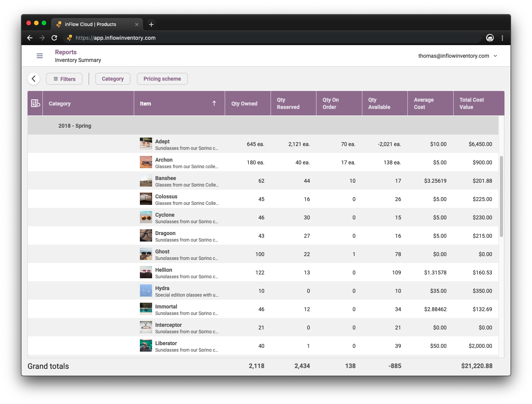Click the column settings icon in the table header
The width and height of the screenshot is (532, 404).
pyautogui.click(x=35, y=103)
